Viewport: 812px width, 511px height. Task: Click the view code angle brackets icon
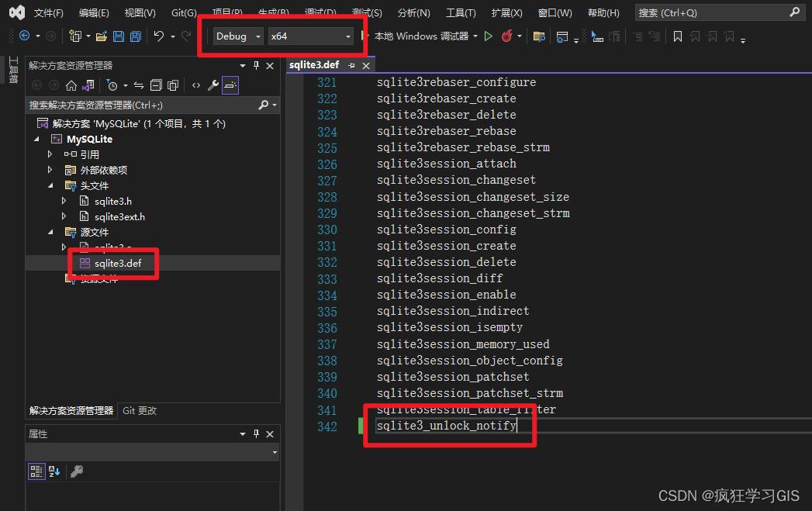[x=195, y=85]
